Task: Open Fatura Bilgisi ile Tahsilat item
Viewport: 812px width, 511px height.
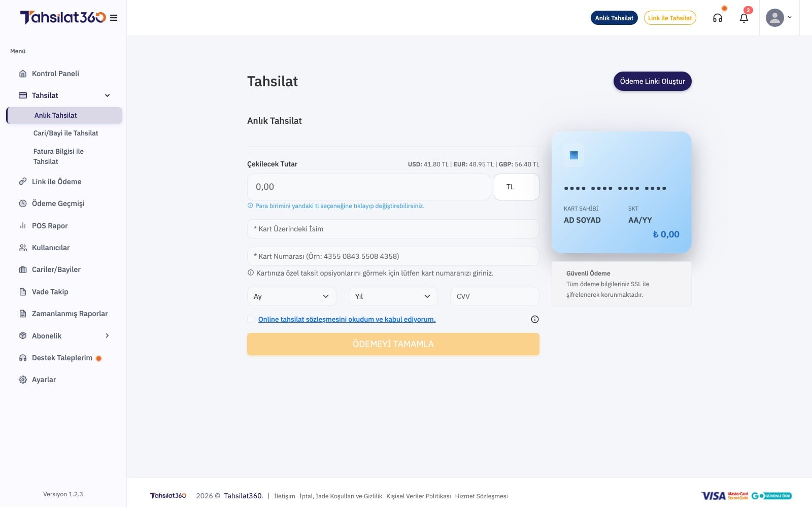Action: click(58, 156)
